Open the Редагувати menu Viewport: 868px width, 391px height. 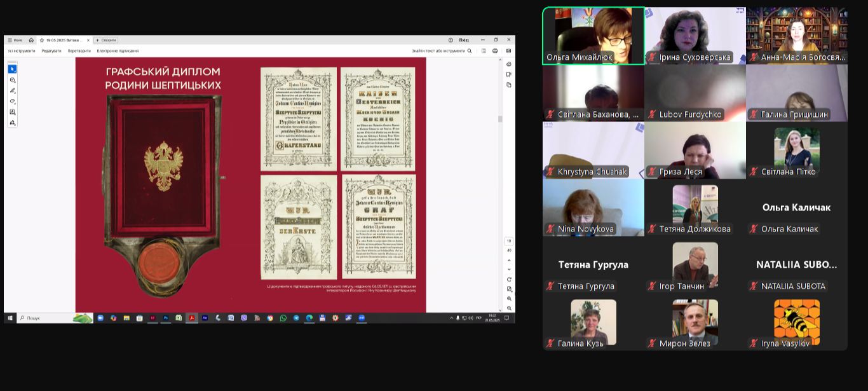click(x=51, y=51)
